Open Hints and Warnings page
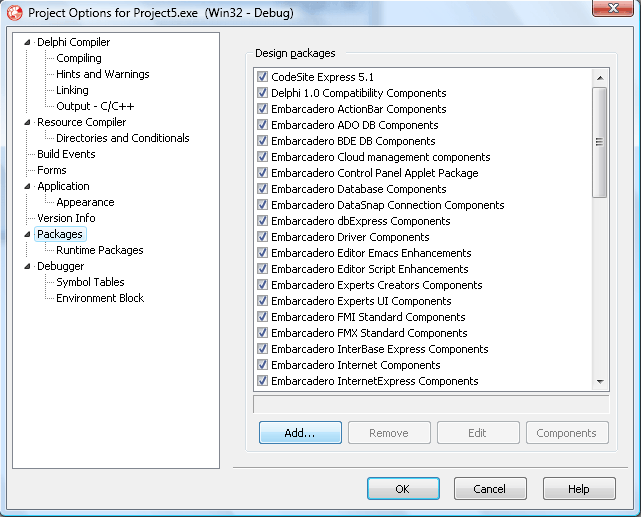 point(103,74)
